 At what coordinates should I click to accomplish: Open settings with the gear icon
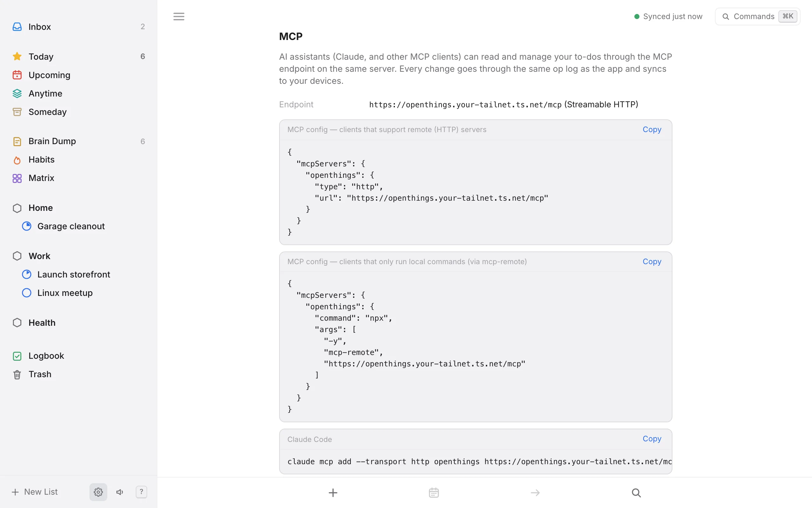point(98,492)
